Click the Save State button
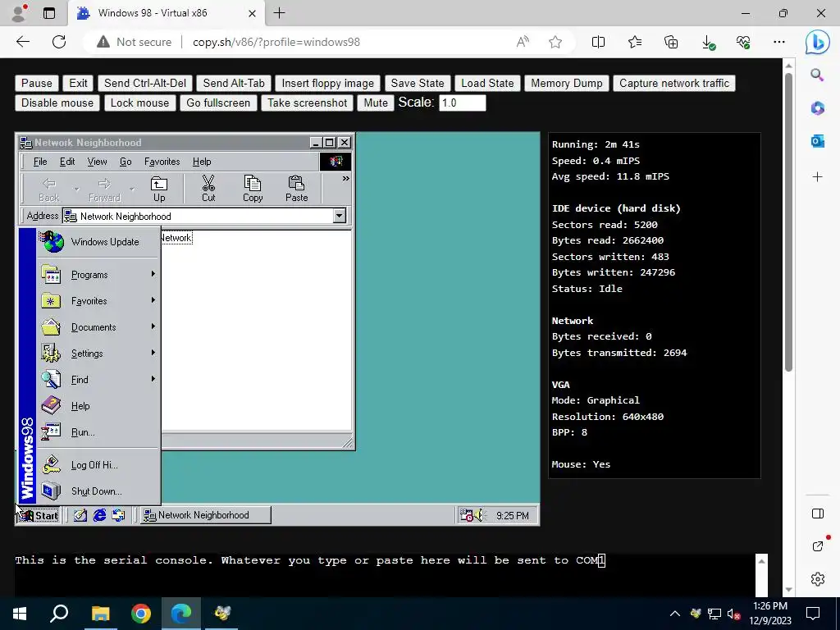 point(418,83)
